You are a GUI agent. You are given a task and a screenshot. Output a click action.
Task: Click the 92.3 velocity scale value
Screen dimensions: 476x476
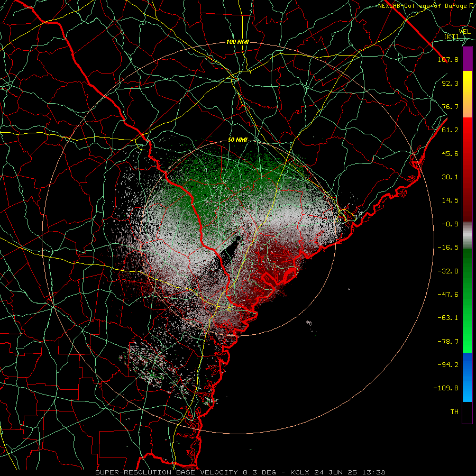(450, 83)
